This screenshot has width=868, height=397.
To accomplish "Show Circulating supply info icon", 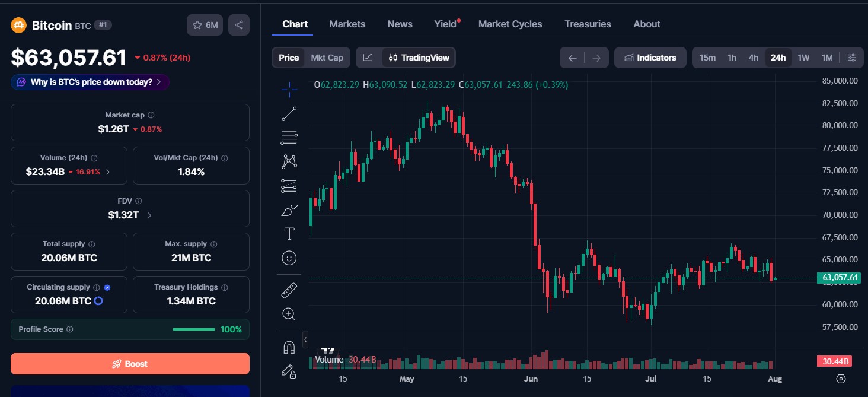I will [97, 287].
